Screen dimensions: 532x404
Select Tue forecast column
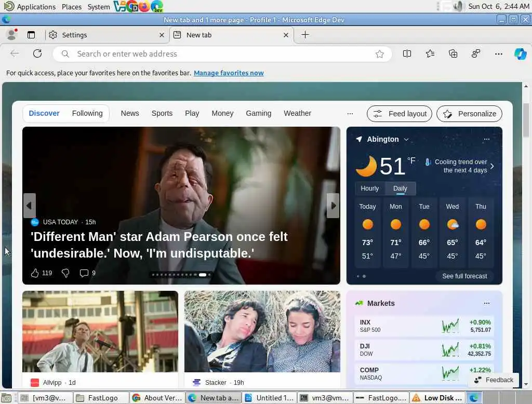[424, 232]
